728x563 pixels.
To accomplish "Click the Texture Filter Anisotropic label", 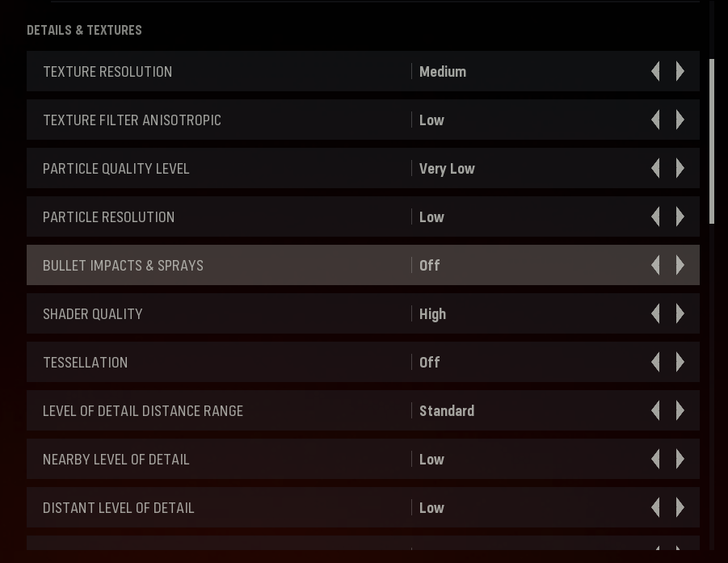I will (x=132, y=120).
